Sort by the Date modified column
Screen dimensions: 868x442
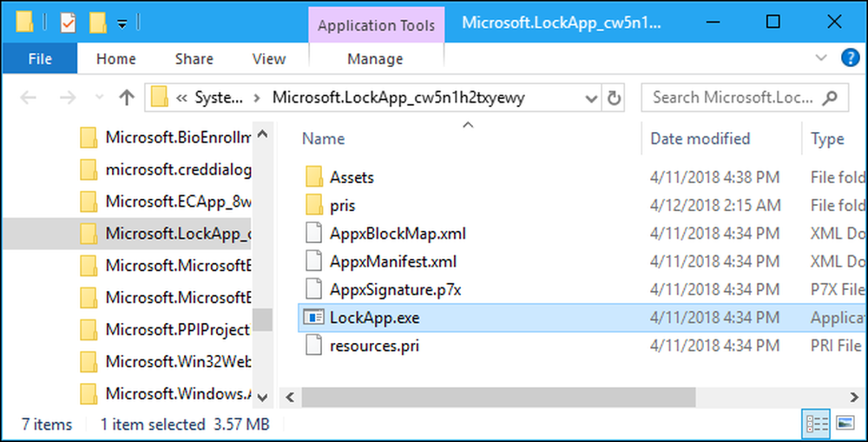pyautogui.click(x=700, y=138)
